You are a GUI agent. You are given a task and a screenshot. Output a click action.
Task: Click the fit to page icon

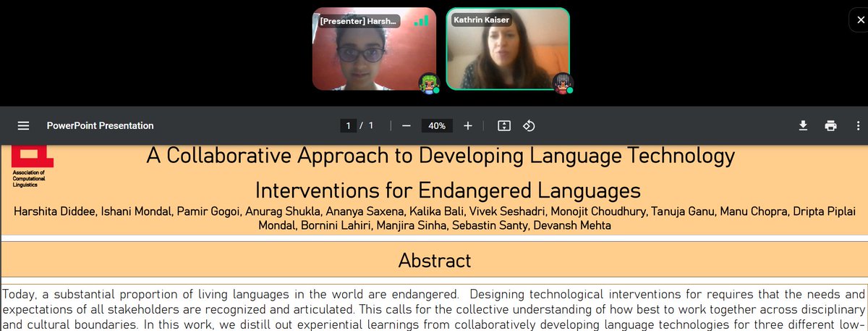(x=504, y=125)
